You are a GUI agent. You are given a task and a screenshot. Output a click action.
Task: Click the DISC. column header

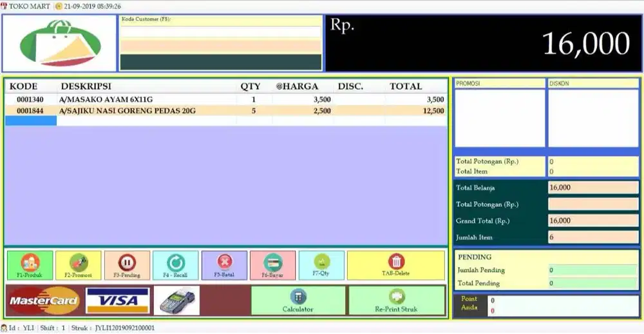point(350,86)
